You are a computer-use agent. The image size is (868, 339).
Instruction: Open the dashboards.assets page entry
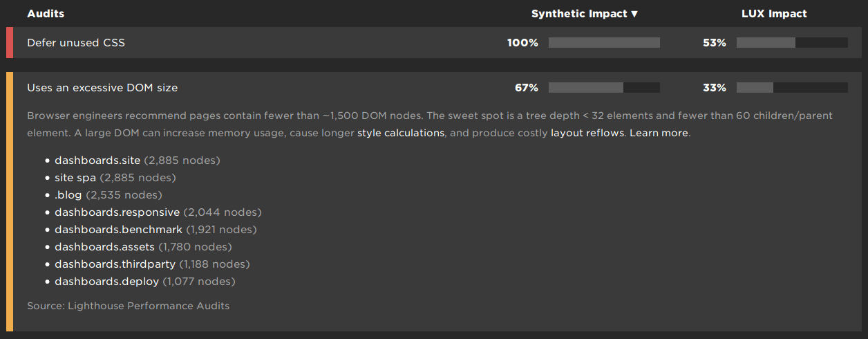(104, 247)
